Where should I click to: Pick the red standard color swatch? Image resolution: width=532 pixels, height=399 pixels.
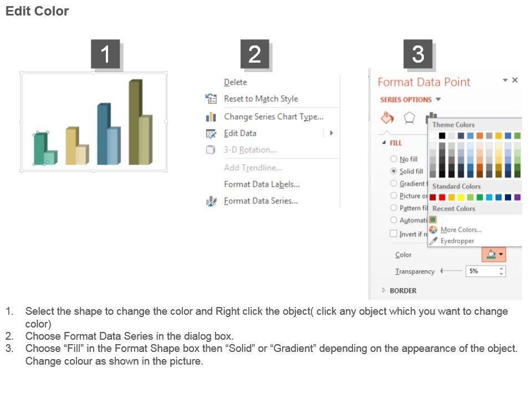click(442, 197)
